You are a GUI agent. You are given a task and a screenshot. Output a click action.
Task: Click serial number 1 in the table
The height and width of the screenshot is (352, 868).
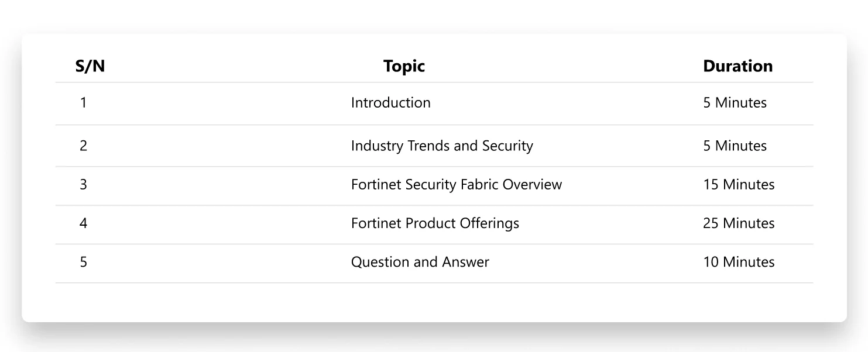click(x=83, y=103)
